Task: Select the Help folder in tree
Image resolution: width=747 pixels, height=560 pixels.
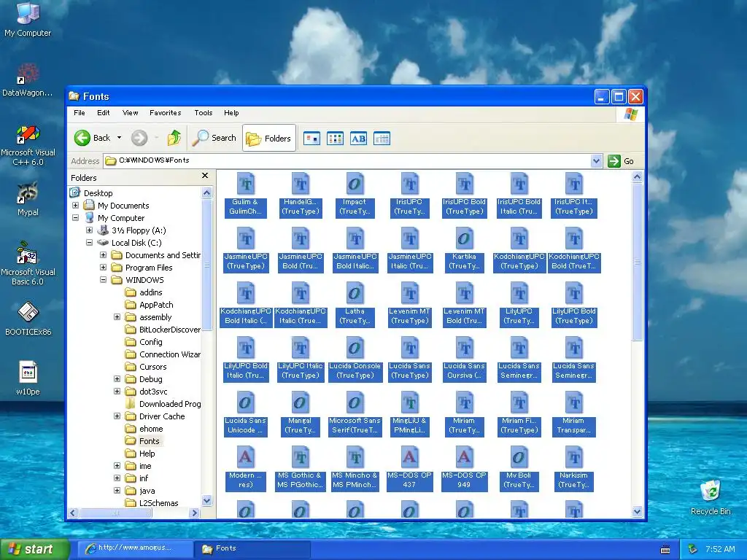Action: [x=140, y=454]
